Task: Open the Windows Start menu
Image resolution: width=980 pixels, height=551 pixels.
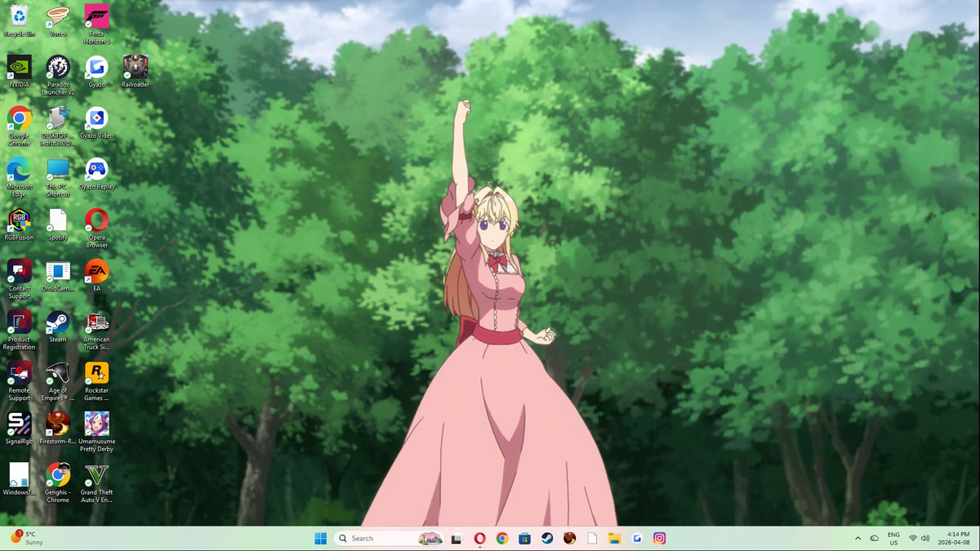Action: [x=319, y=538]
